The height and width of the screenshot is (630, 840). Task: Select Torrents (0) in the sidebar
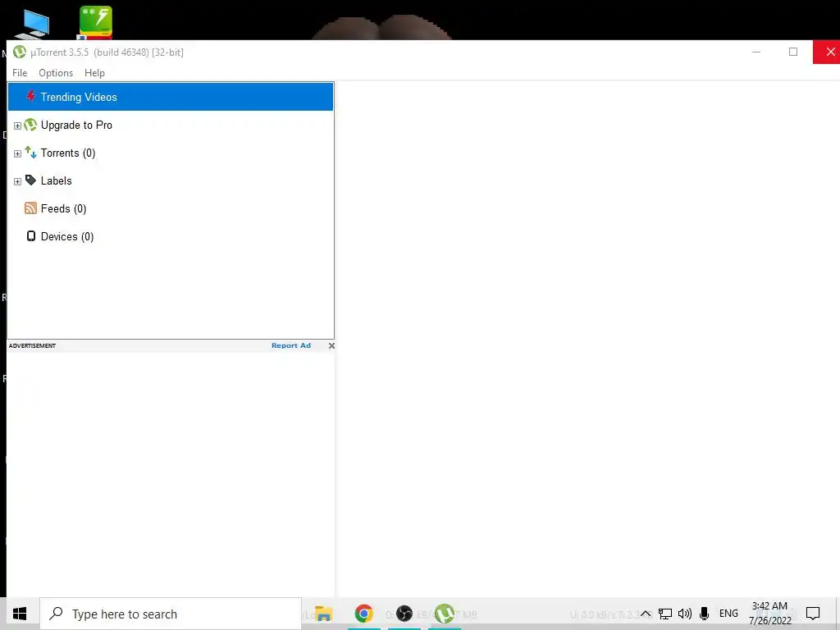coord(68,153)
